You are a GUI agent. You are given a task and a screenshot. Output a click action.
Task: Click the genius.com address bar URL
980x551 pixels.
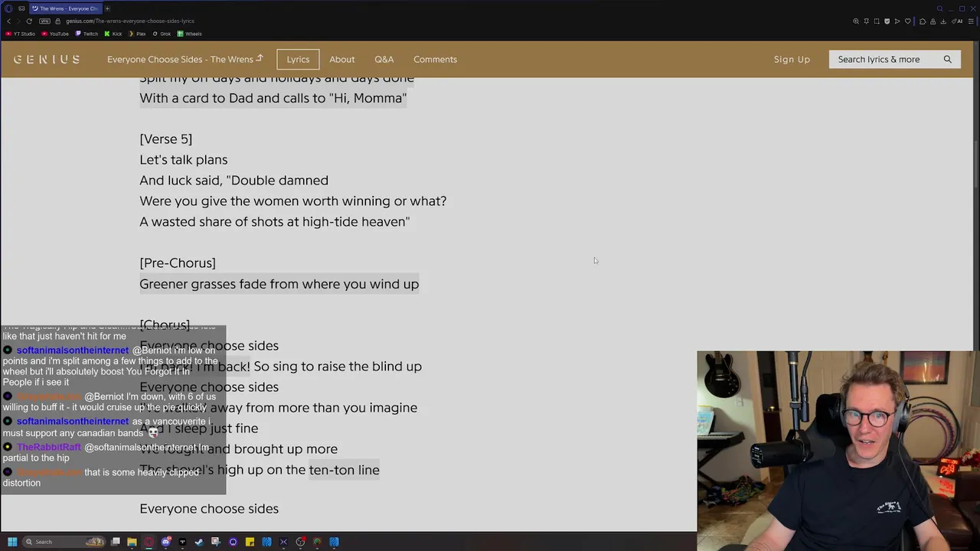click(130, 21)
